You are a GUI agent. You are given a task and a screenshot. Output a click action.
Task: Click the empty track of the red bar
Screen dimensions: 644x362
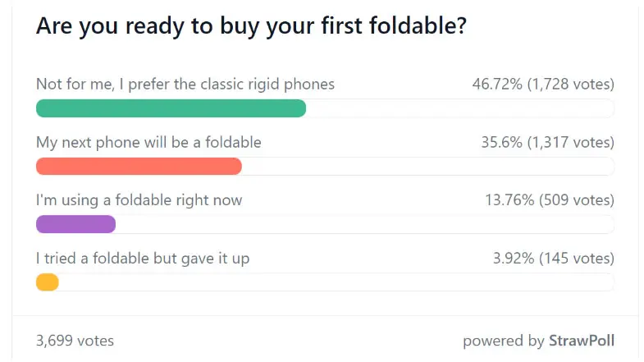[428, 167]
